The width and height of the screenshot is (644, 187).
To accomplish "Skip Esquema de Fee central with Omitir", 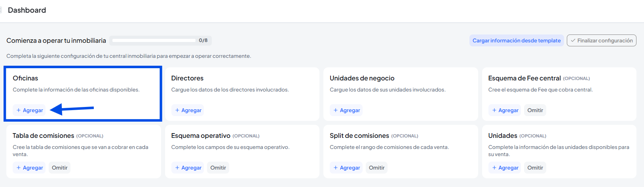I will [x=535, y=110].
